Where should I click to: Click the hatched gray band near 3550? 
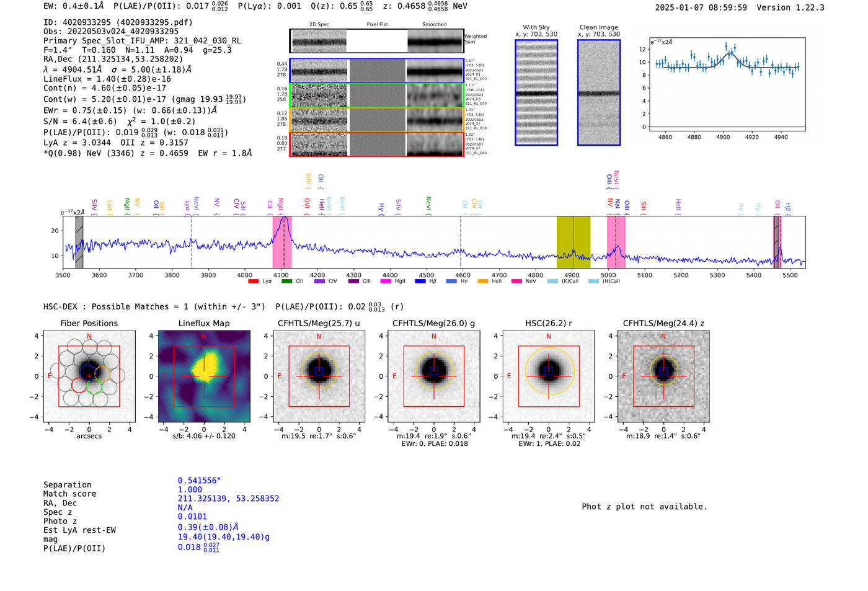point(79,242)
